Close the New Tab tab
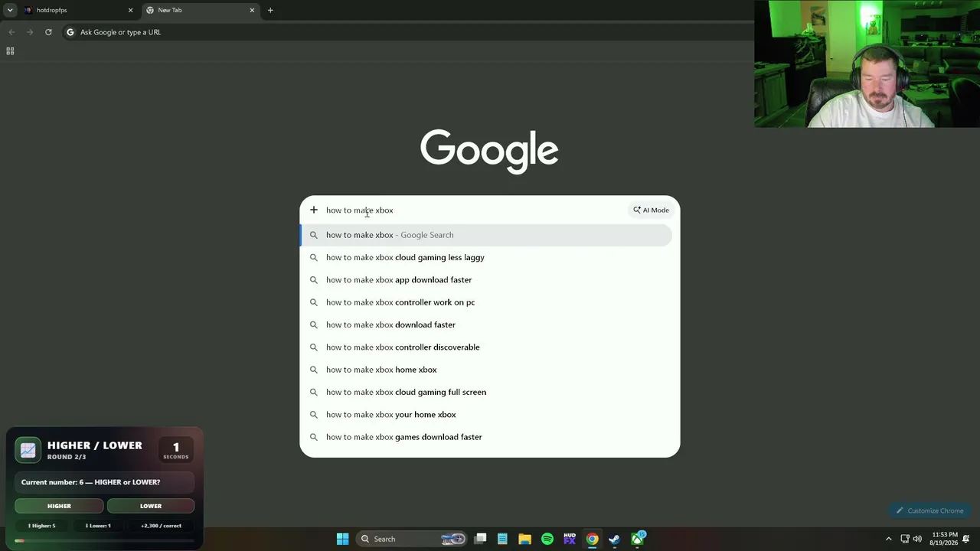 252,10
